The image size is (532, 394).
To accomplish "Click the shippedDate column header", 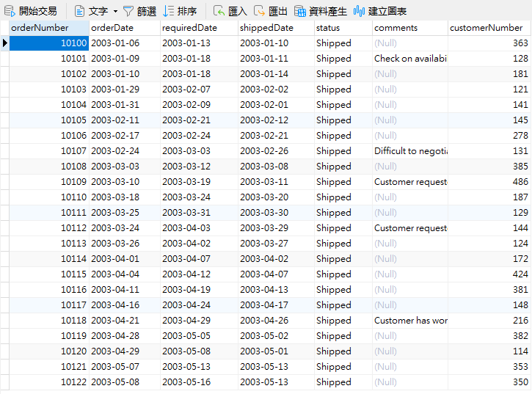I will 275,28.
